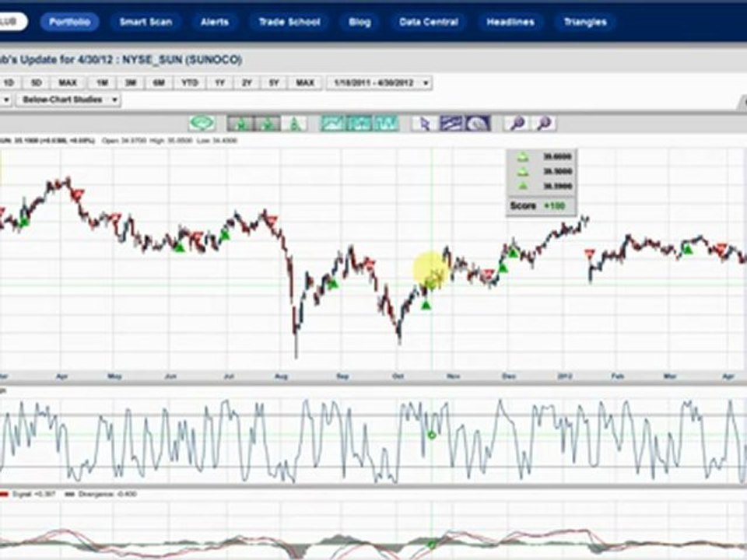Open the Triangles tab
The width and height of the screenshot is (747, 560).
[585, 22]
